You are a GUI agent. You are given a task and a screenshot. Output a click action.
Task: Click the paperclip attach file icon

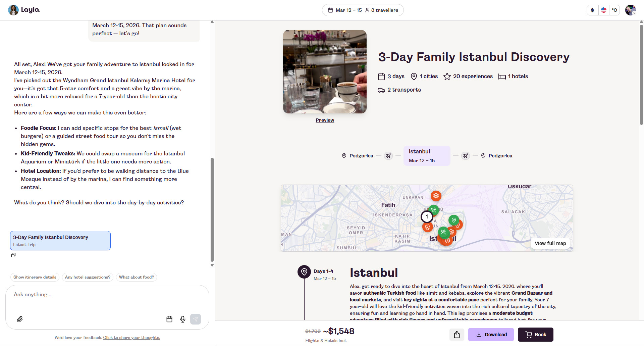pyautogui.click(x=20, y=319)
